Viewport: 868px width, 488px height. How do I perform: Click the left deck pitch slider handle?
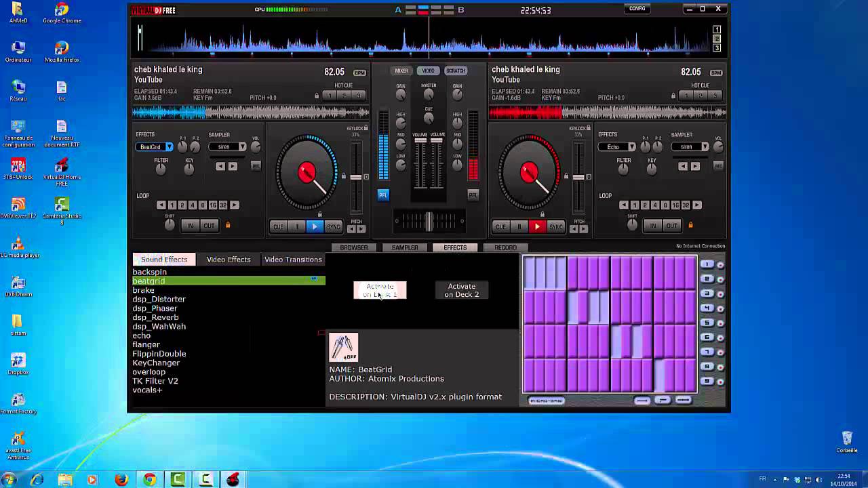click(355, 177)
